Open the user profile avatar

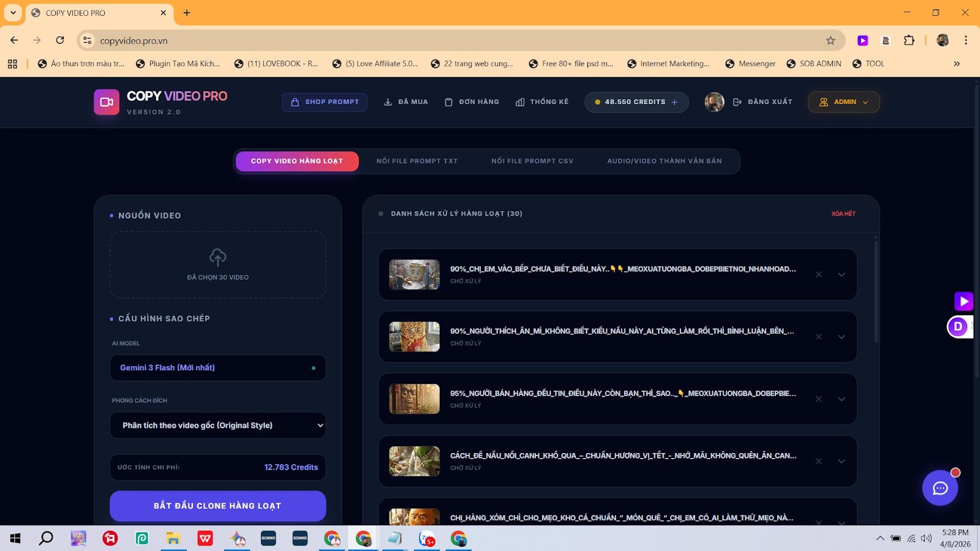[x=714, y=102]
